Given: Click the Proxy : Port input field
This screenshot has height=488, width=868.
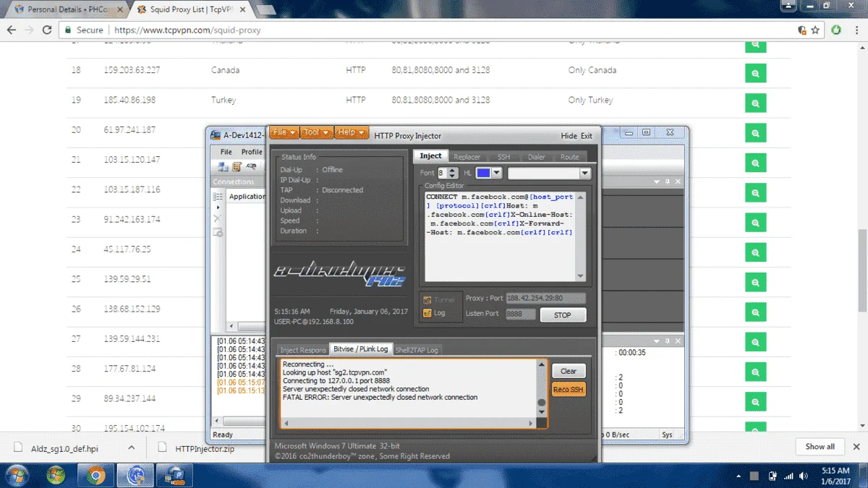Looking at the screenshot, I should coord(545,298).
